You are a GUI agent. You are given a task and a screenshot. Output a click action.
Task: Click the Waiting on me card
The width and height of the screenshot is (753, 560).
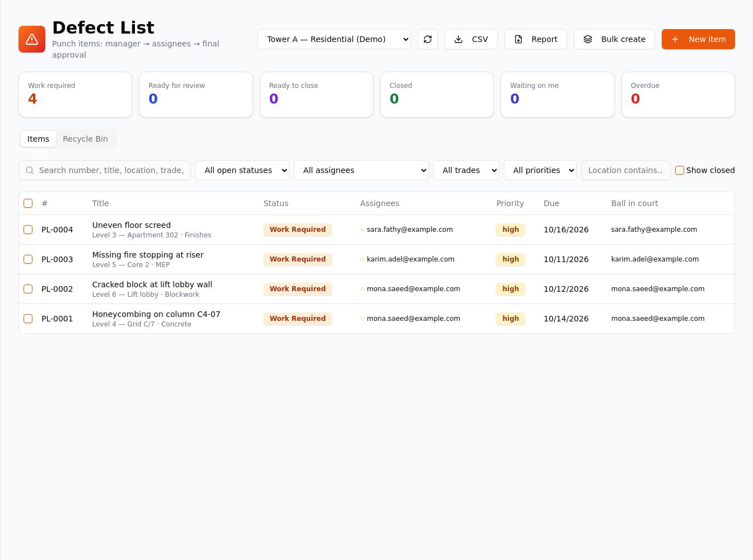tap(558, 95)
